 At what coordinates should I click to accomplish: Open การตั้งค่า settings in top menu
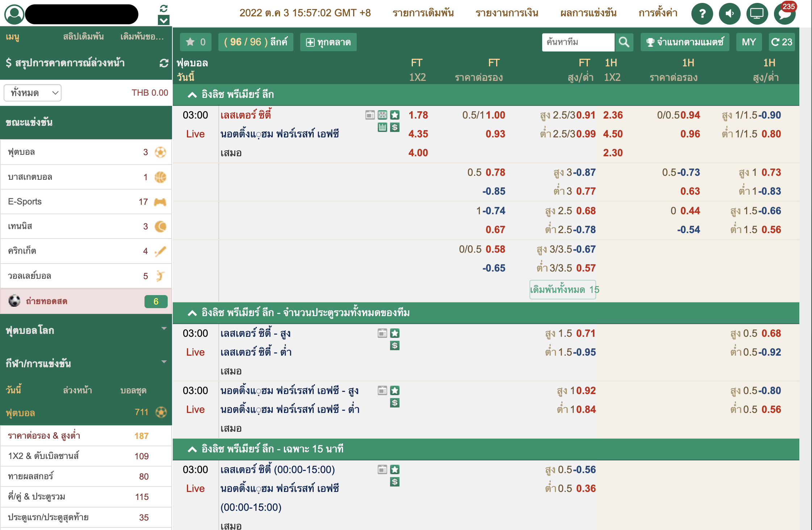click(658, 13)
